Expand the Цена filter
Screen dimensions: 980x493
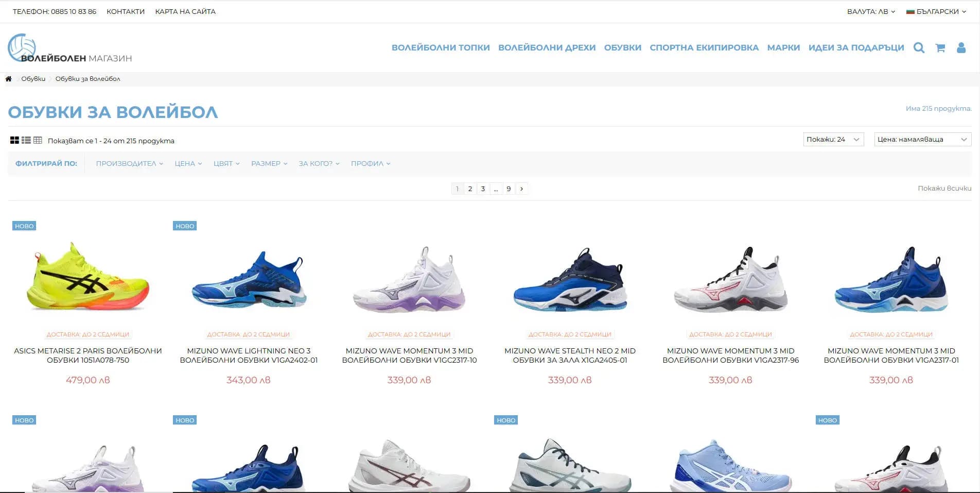tap(188, 163)
